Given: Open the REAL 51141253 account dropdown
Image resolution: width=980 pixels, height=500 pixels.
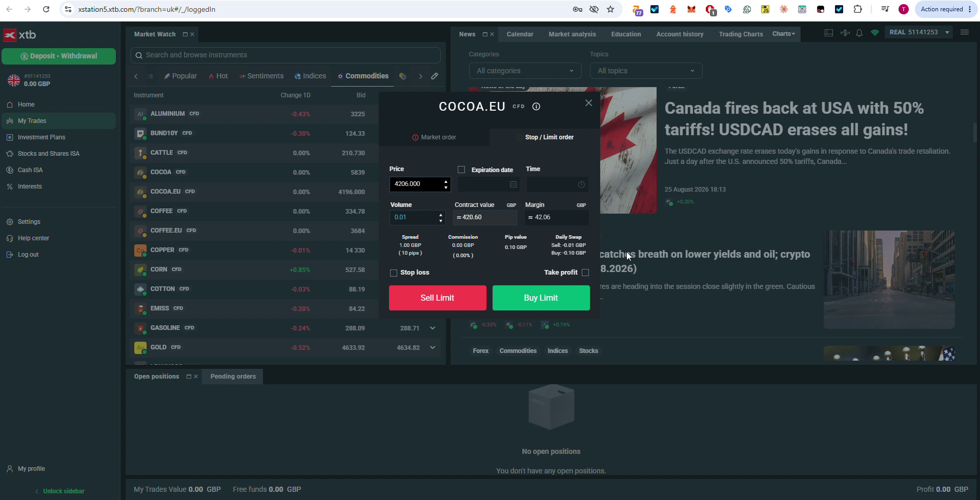Looking at the screenshot, I should (x=920, y=32).
